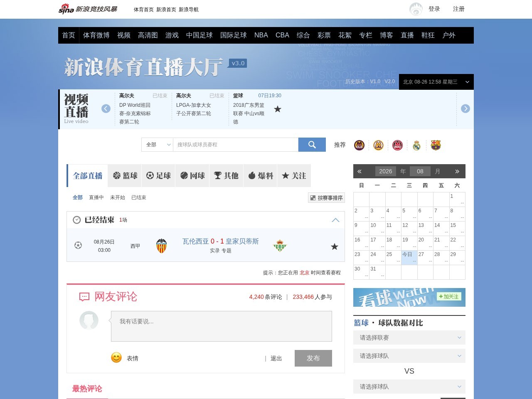Select the 今日 cell in the calendar

[409, 258]
